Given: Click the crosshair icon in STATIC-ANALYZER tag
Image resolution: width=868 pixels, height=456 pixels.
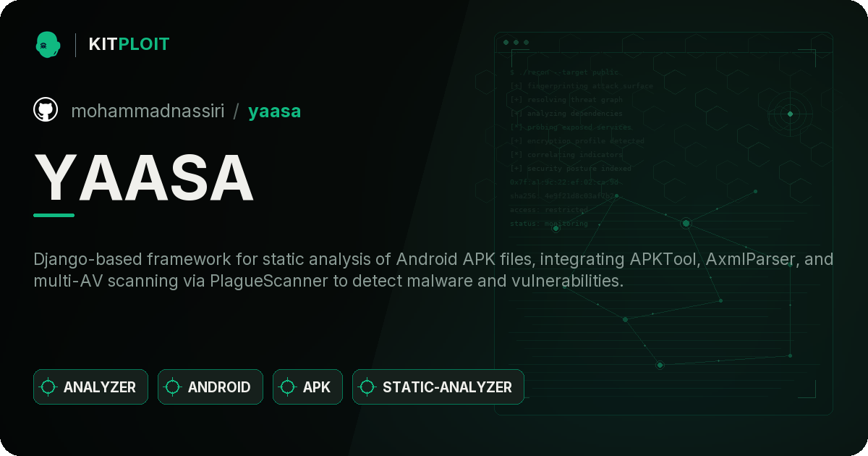Looking at the screenshot, I should (367, 387).
